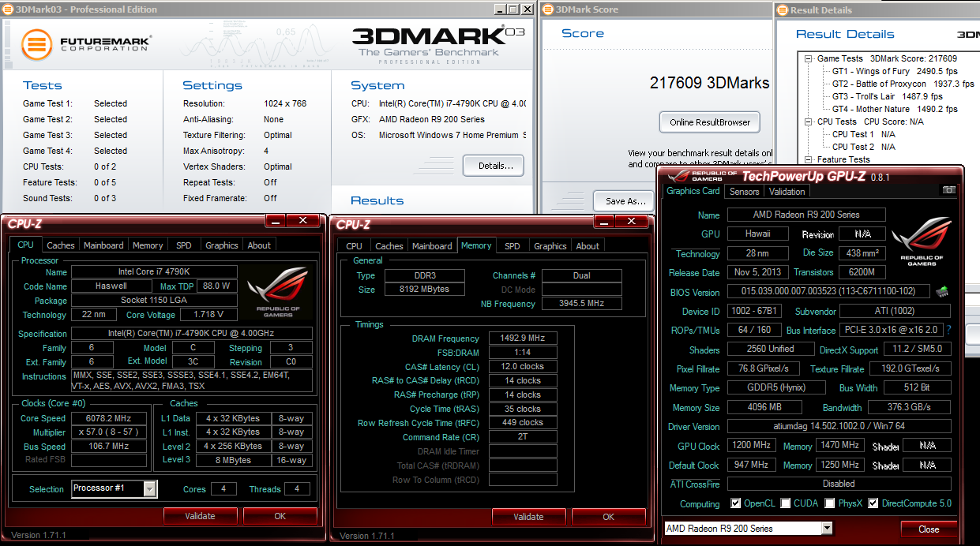
Task: Click Validate in CPU-Z memory timings window
Action: (528, 517)
